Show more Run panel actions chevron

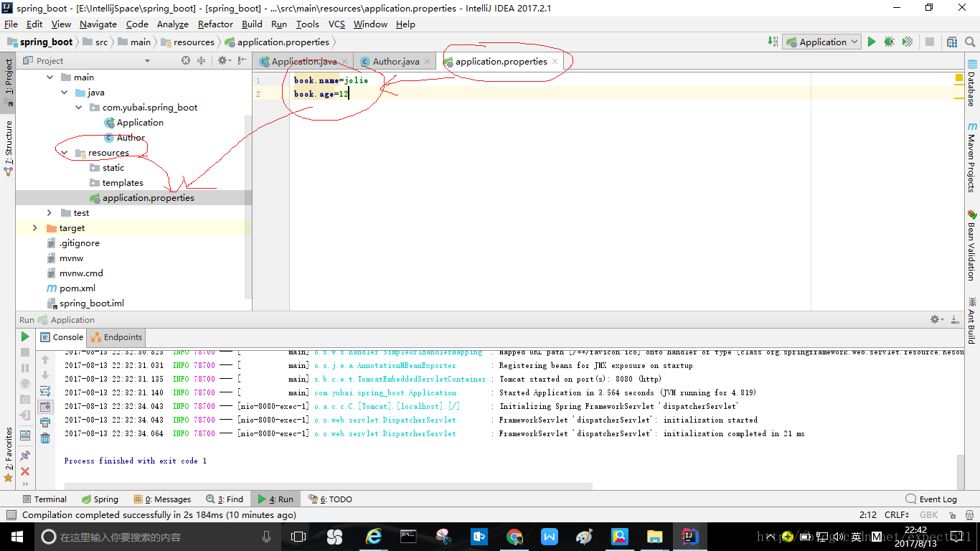tap(25, 484)
